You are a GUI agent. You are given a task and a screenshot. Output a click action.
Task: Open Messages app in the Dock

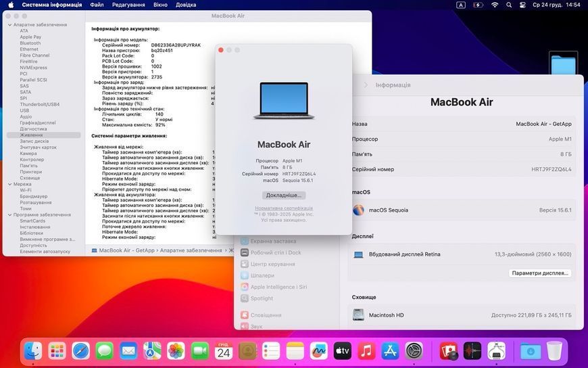105,352
